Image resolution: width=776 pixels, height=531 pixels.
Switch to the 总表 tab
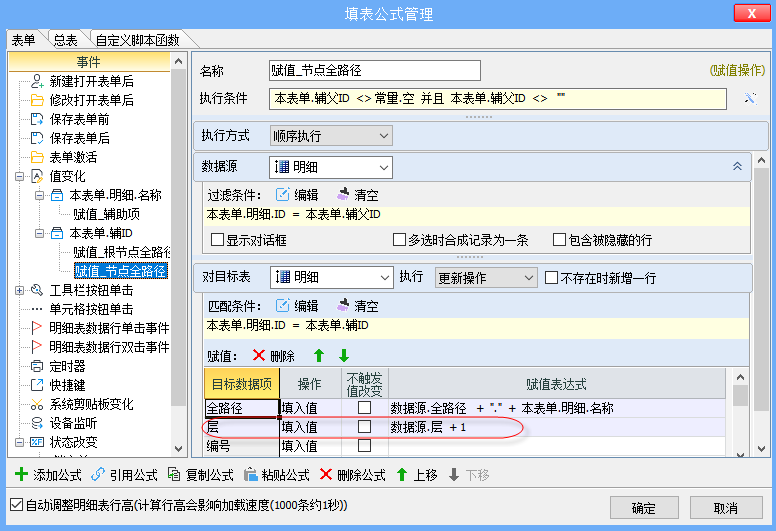pos(66,40)
